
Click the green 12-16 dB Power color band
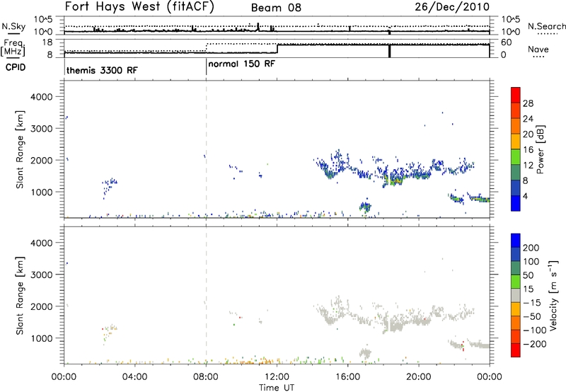[x=516, y=157]
